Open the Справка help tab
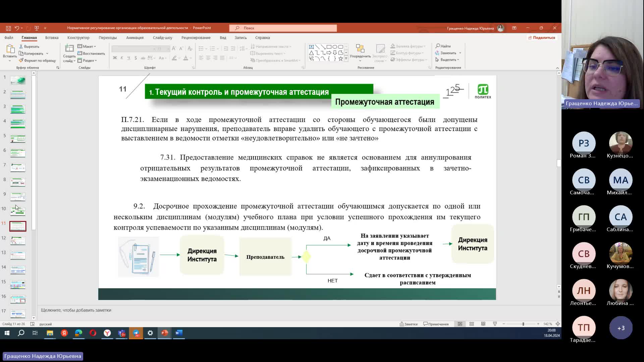The image size is (644, 362). click(262, 38)
